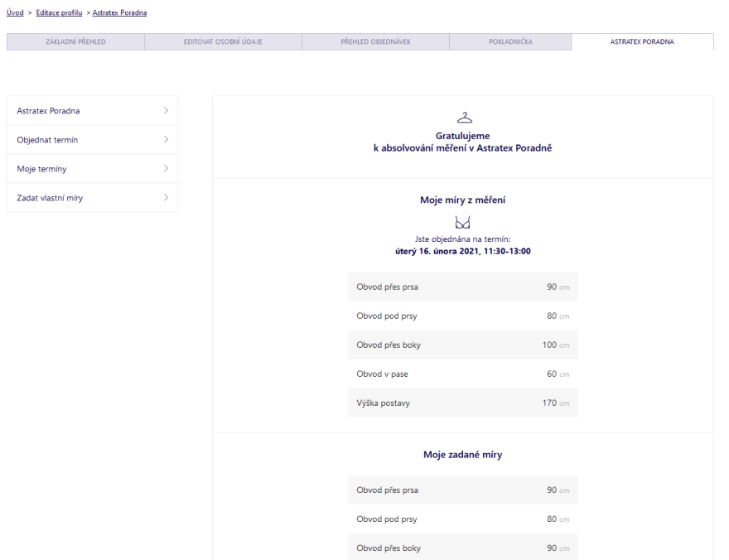Click 'Obvod pod prsy' under Moje míry z měření
This screenshot has width=729, height=560.
(387, 316)
